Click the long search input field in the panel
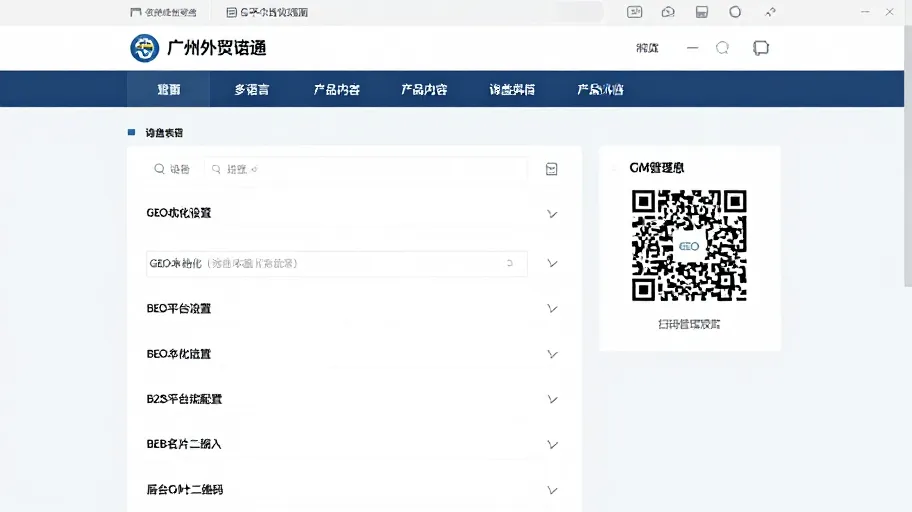This screenshot has height=512, width=912. 366,169
